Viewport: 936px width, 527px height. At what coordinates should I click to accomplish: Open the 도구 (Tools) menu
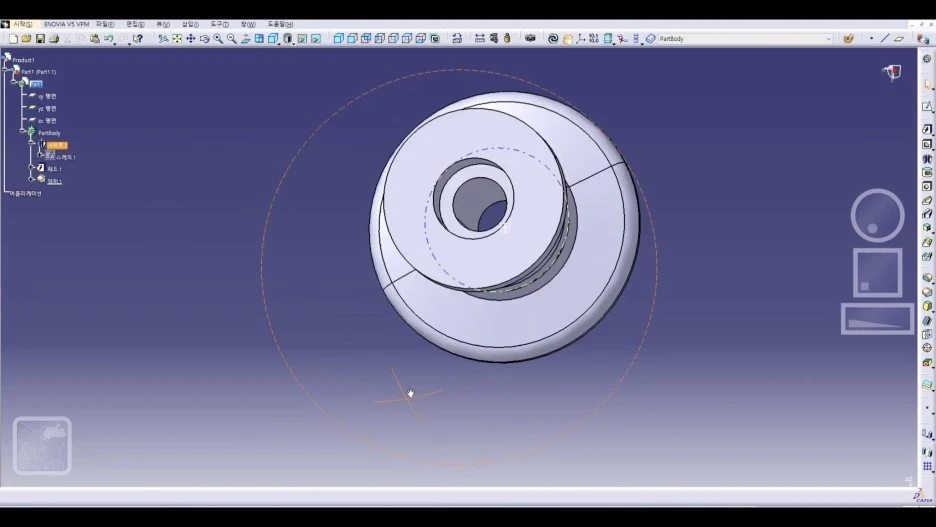click(220, 24)
